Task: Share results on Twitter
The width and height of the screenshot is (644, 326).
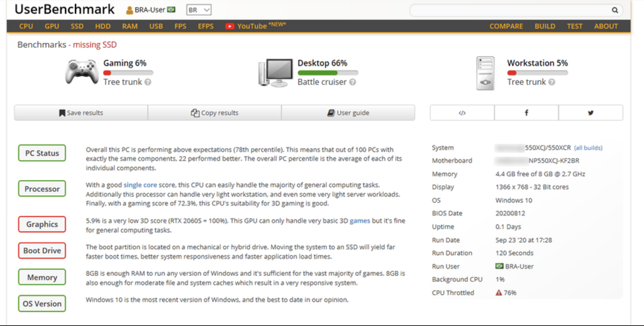Action: (591, 113)
